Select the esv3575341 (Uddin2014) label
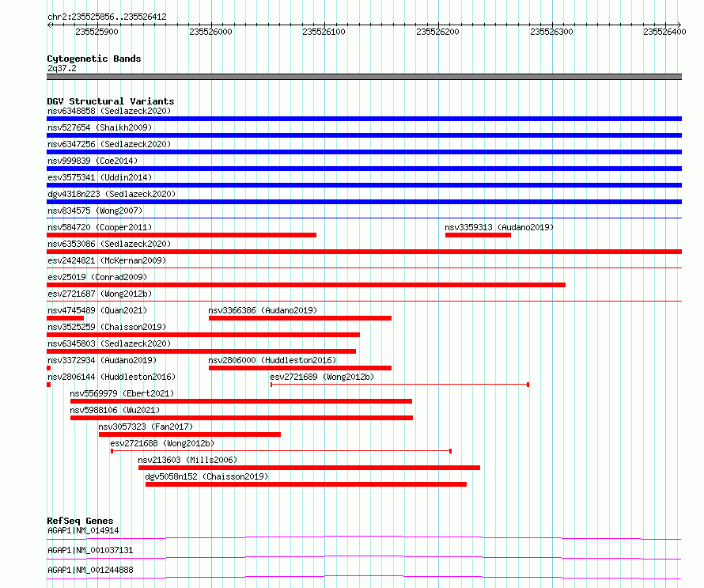The width and height of the screenshot is (704, 588). pyautogui.click(x=100, y=177)
